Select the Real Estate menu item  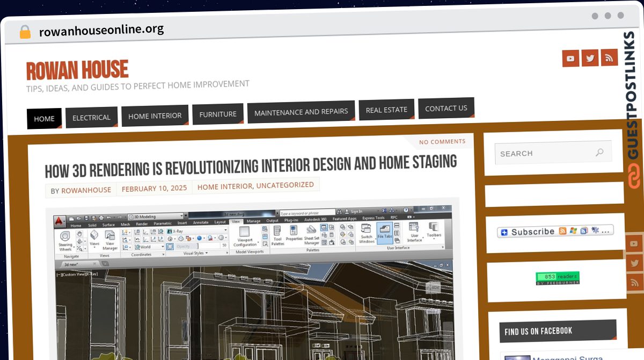(x=386, y=110)
